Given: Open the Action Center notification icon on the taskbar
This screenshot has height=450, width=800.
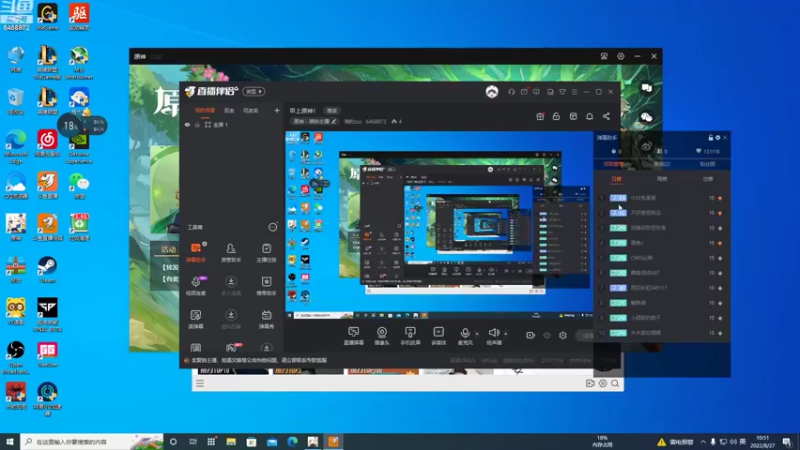Looking at the screenshot, I should [787, 441].
